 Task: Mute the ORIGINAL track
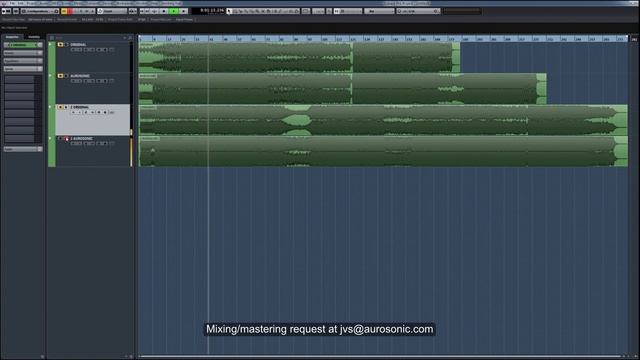pyautogui.click(x=60, y=44)
